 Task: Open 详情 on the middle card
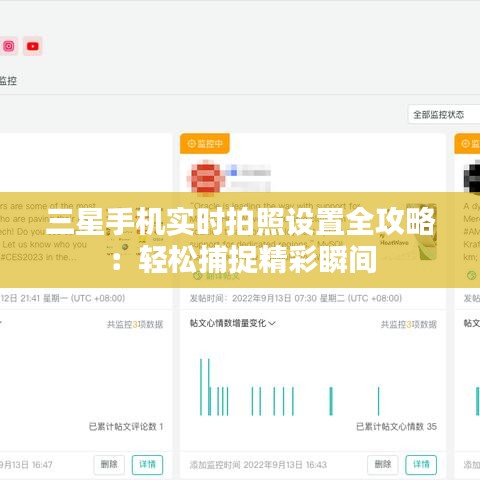421,465
